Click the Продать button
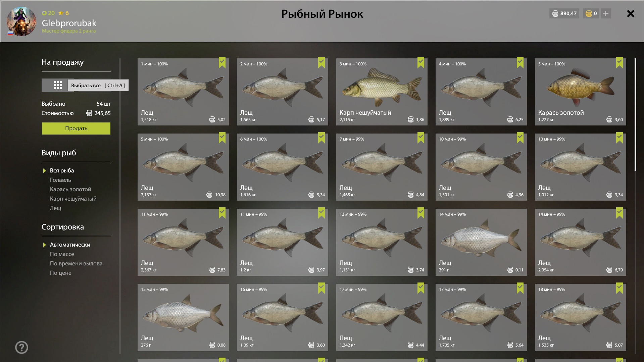The image size is (644, 362). click(76, 128)
